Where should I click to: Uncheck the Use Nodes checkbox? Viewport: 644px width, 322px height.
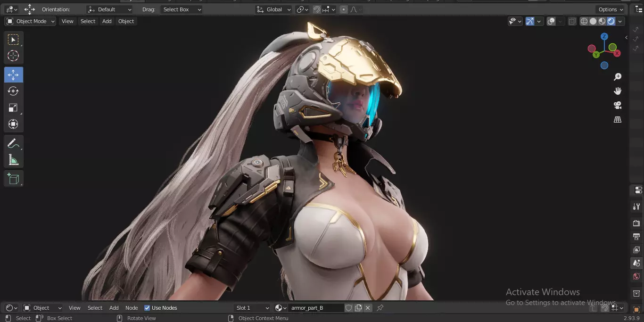147,308
